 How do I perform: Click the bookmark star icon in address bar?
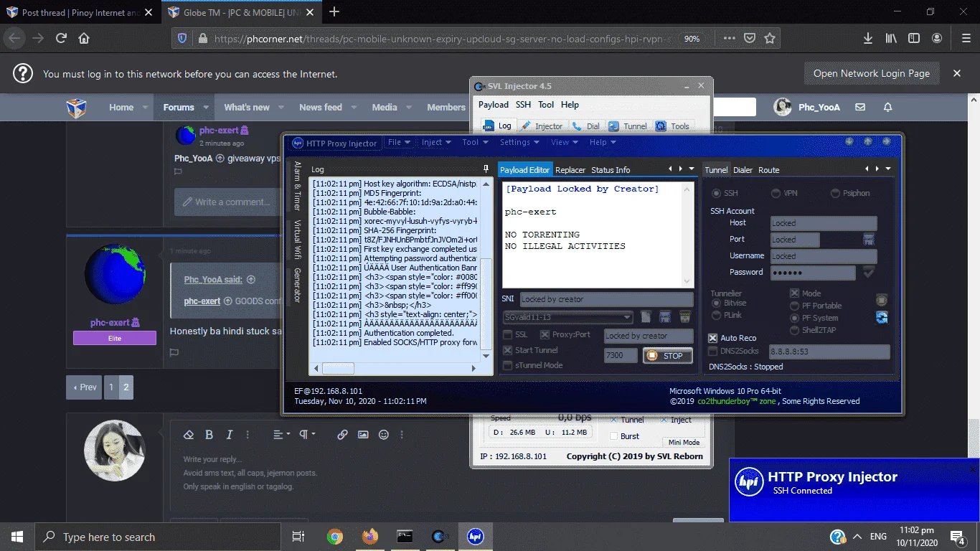click(770, 39)
